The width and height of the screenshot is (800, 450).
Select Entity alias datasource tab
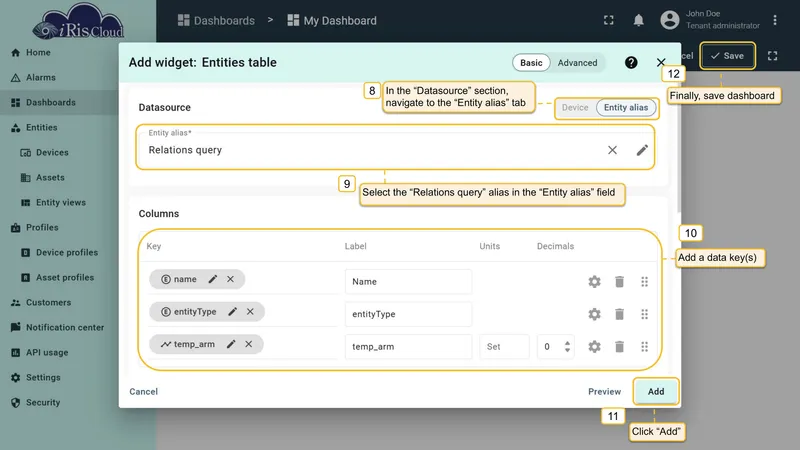626,108
